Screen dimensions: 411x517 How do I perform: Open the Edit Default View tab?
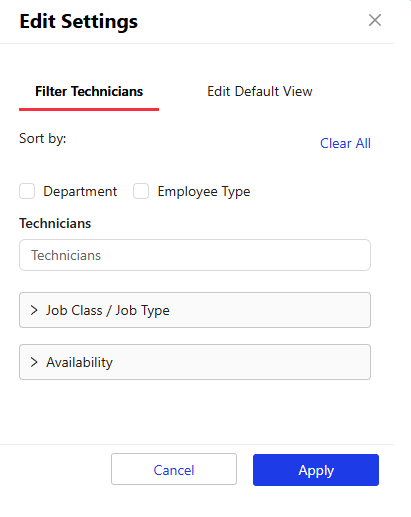260,91
